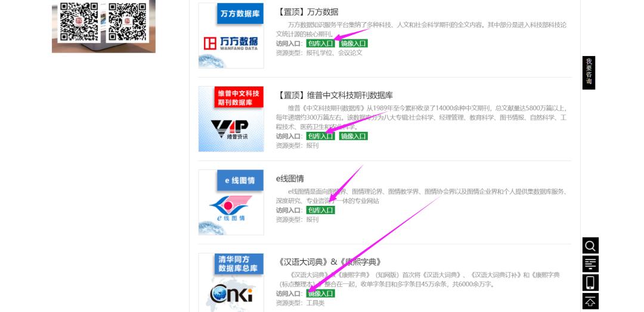Screen dimensions: 644x312
Task: Click the e线图情 description paragraph
Action: [x=422, y=196]
